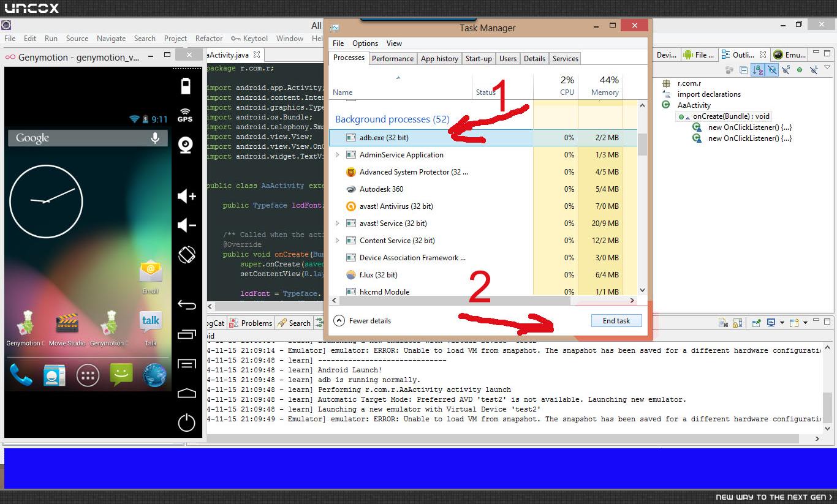Click the display selected console icon

(x=771, y=323)
